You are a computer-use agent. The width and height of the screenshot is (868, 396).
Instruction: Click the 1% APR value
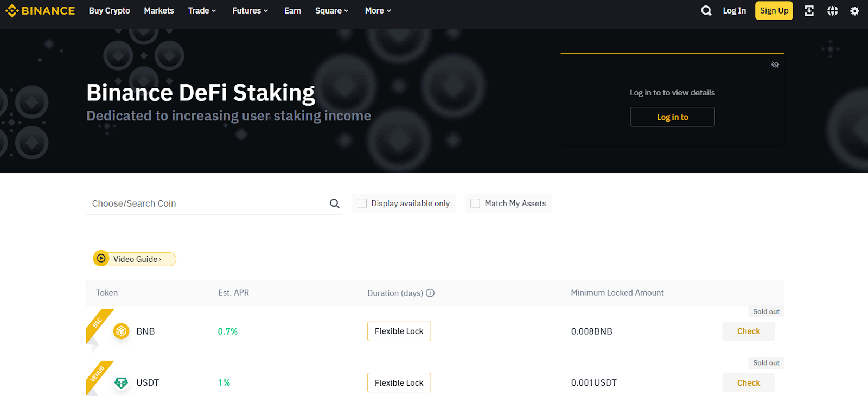(224, 383)
